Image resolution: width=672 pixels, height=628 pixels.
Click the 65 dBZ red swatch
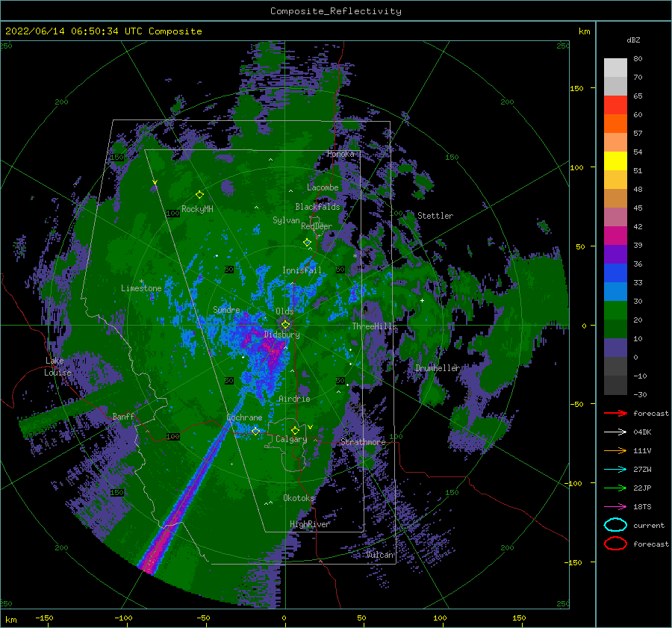pos(615,105)
